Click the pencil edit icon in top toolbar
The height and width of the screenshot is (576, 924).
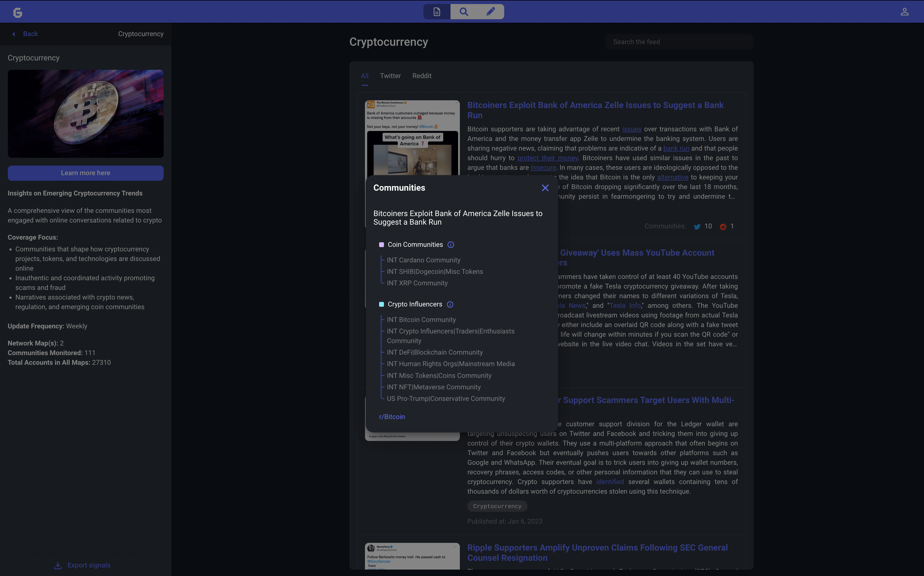tap(491, 12)
